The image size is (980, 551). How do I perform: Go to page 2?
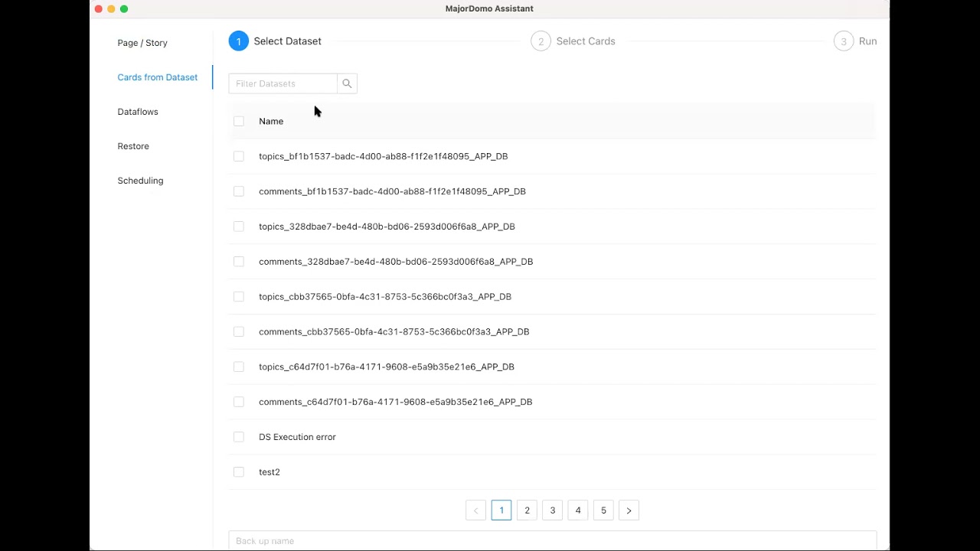click(x=527, y=510)
